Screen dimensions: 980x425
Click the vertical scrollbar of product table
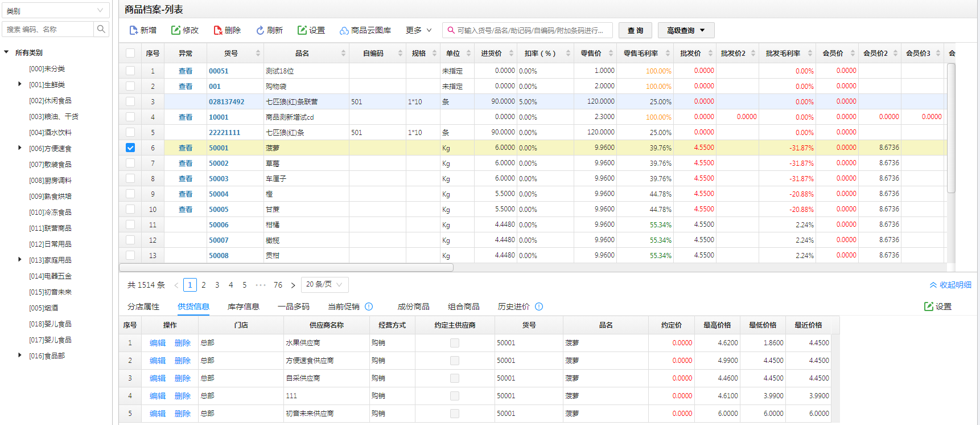click(x=951, y=128)
